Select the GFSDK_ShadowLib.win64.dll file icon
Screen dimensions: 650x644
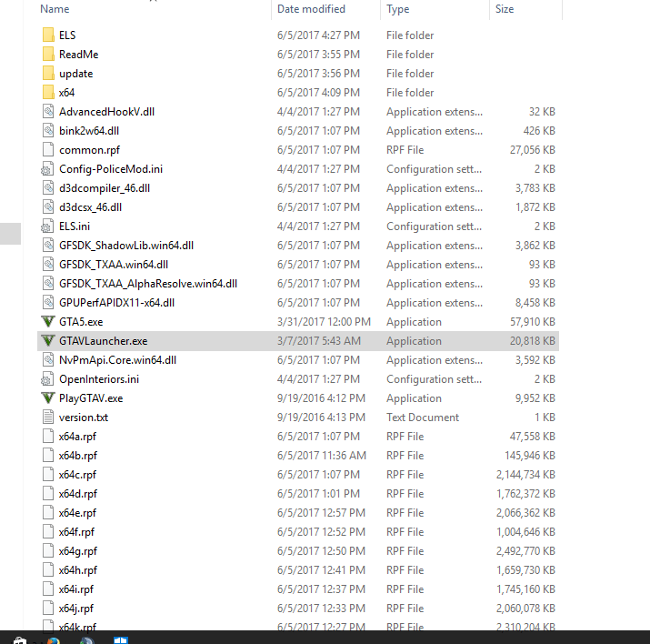(48, 245)
